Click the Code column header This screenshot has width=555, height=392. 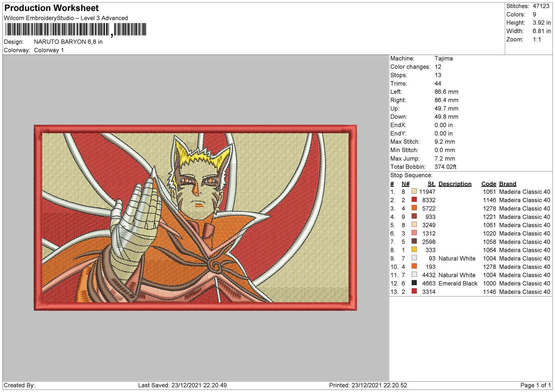pos(489,184)
